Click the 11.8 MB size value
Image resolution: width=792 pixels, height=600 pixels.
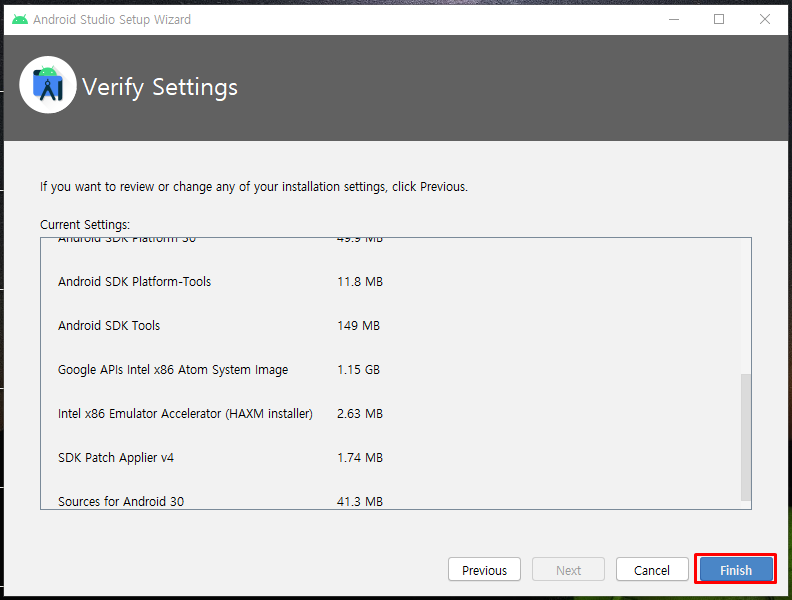coord(360,281)
